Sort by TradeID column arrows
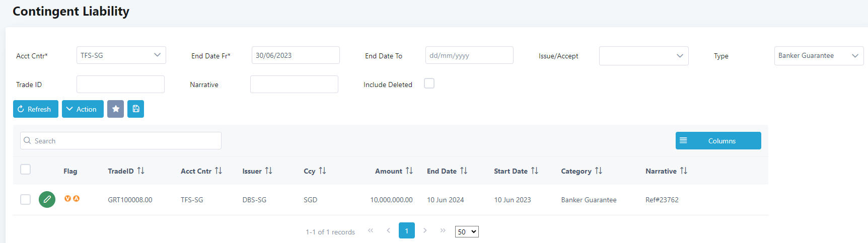The height and width of the screenshot is (243, 868). pyautogui.click(x=141, y=171)
